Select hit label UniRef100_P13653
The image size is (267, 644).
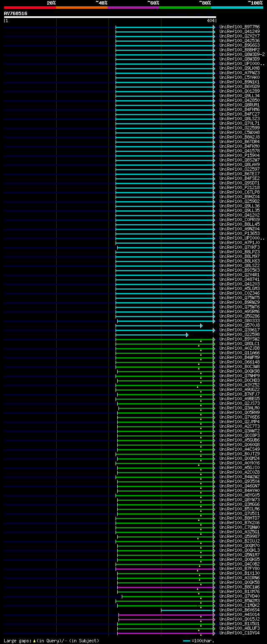click(239, 233)
